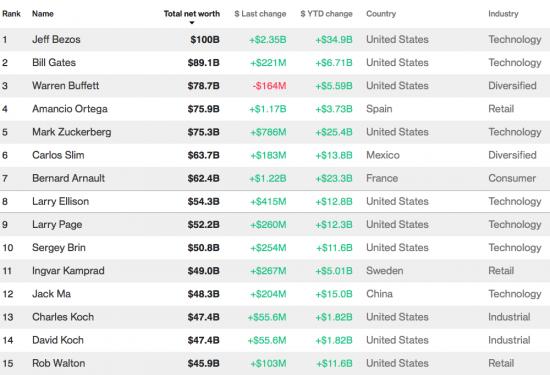Select the highlighted Larry Ellison row
The width and height of the screenshot is (550, 375).
[275, 201]
